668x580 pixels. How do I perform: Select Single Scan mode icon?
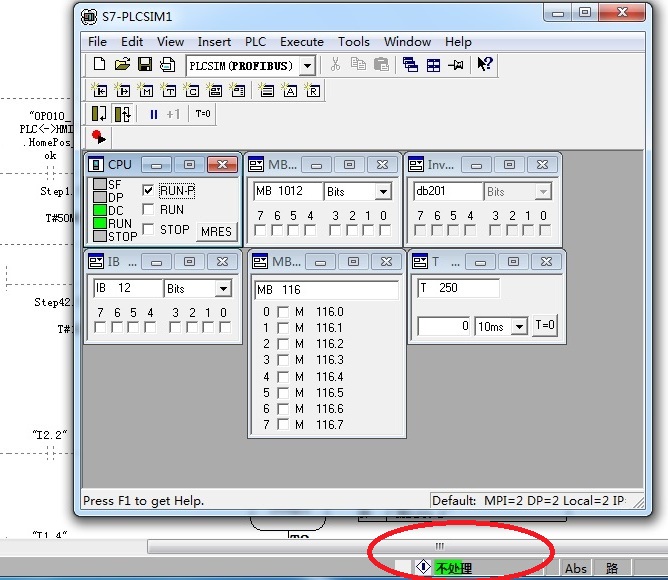(x=99, y=114)
